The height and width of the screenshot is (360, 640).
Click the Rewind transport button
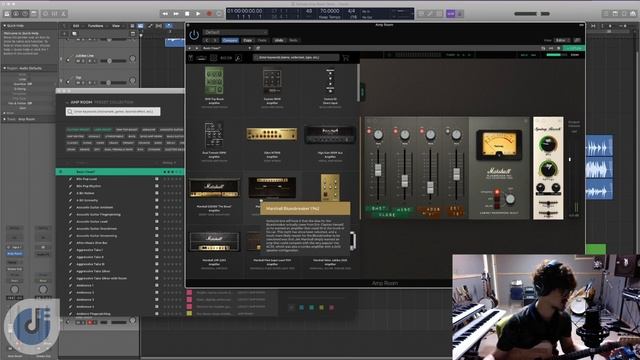coord(165,13)
